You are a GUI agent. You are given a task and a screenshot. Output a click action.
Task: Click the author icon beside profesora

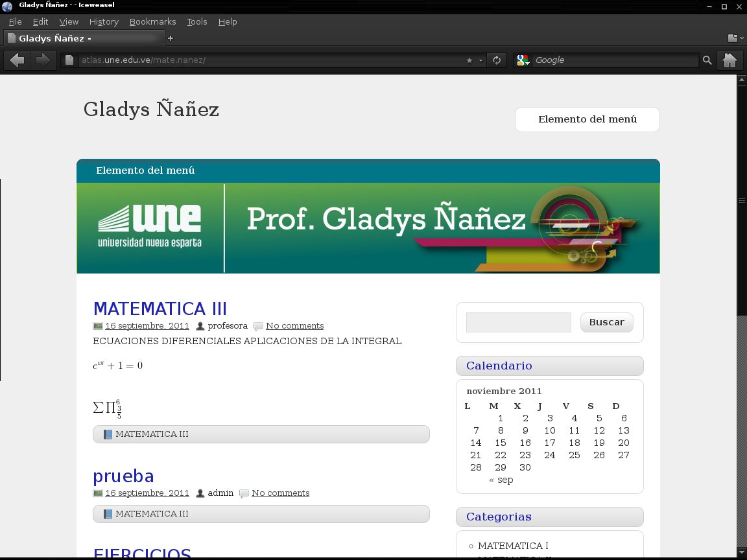[200, 326]
